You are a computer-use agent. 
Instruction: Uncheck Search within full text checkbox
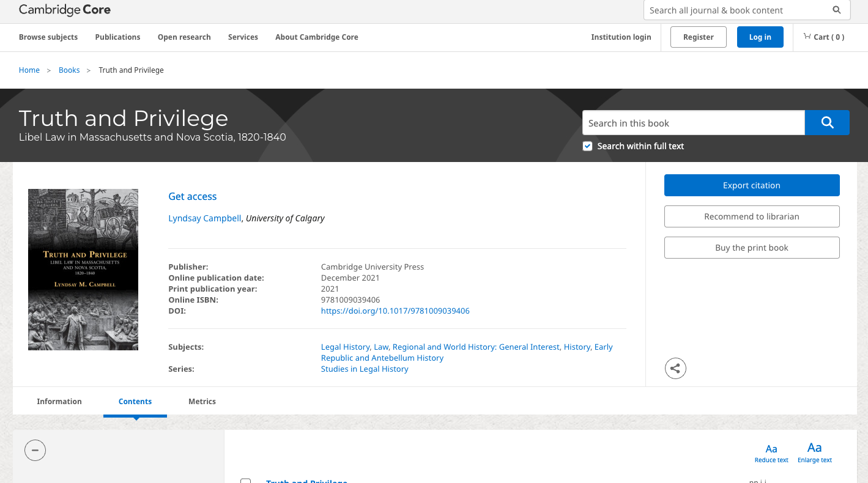[587, 146]
